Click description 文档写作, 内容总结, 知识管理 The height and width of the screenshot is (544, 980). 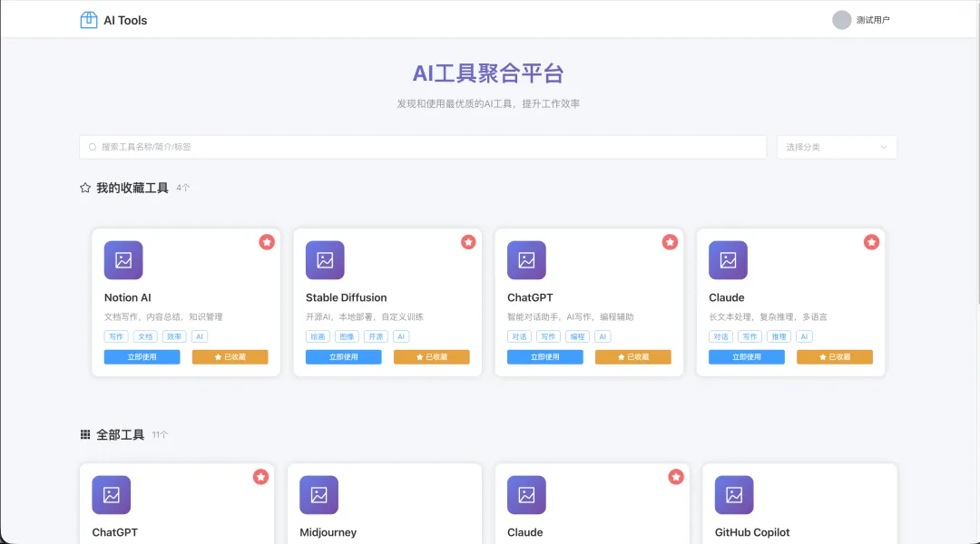pyautogui.click(x=163, y=316)
